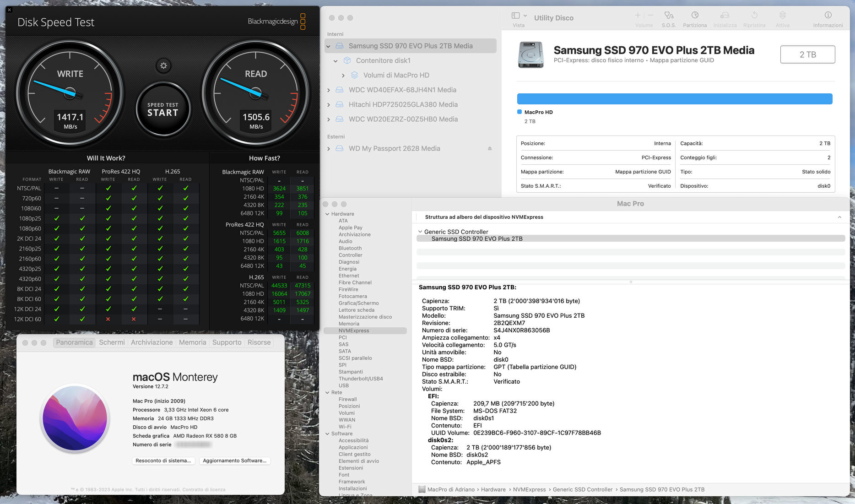Screen dimensions: 855x504
Task: Collapse the Hardware section in sidebar
Action: pos(327,214)
